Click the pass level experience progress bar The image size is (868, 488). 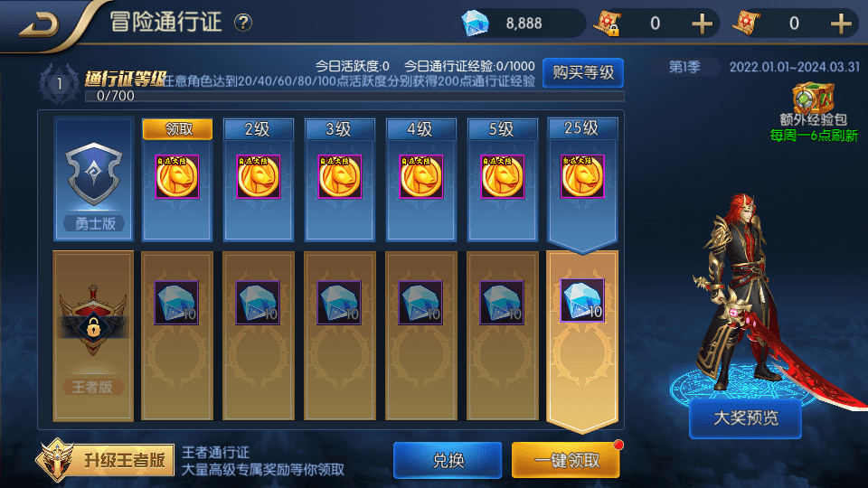354,97
